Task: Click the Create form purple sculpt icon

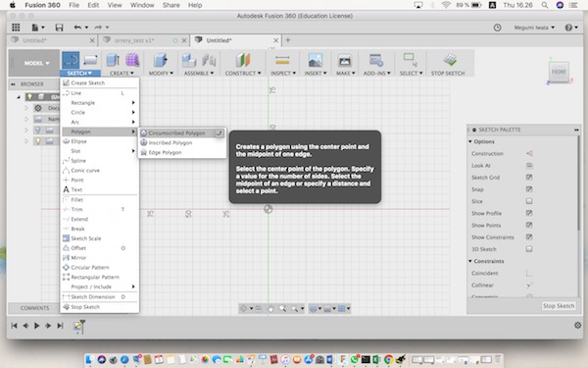Action: (x=132, y=60)
